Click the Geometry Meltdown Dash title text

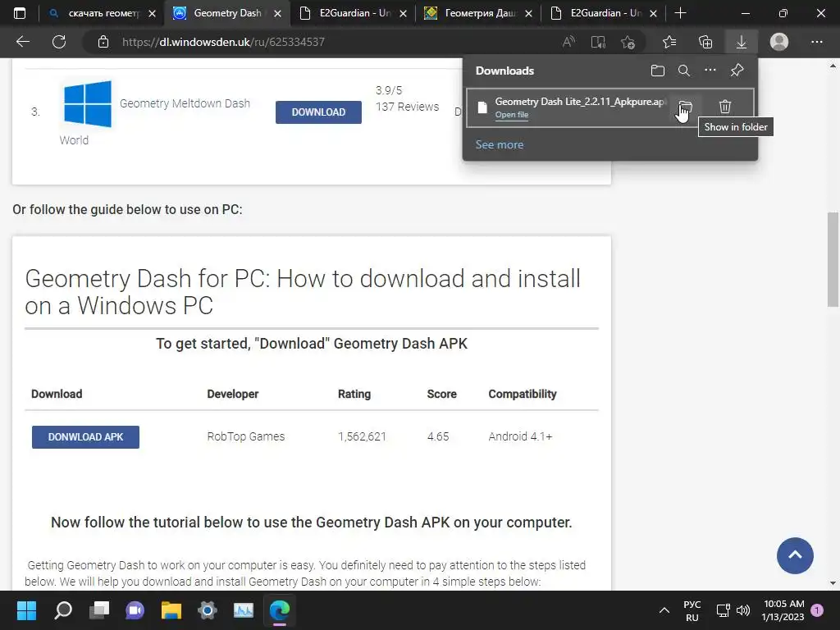click(185, 103)
